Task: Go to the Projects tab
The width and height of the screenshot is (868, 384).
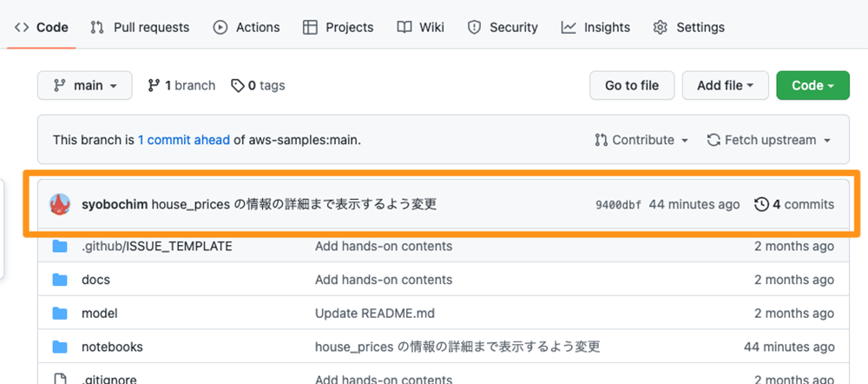Action: [x=339, y=27]
